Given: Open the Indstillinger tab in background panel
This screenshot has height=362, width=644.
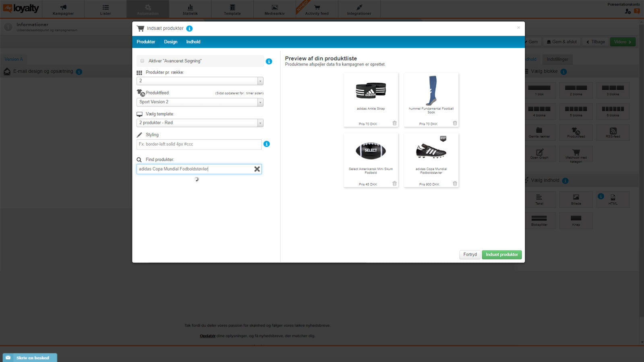Looking at the screenshot, I should (x=557, y=60).
